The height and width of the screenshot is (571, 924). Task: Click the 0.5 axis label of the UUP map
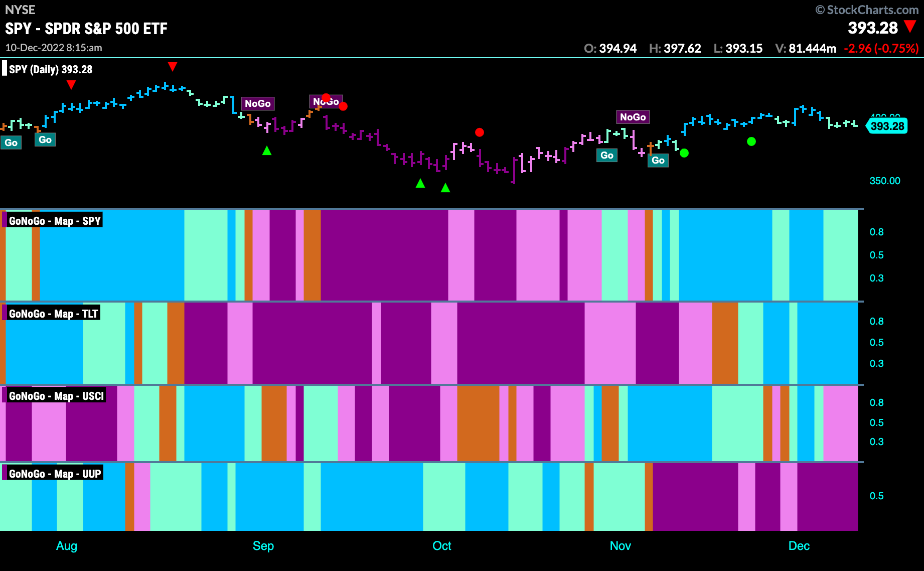click(x=877, y=496)
